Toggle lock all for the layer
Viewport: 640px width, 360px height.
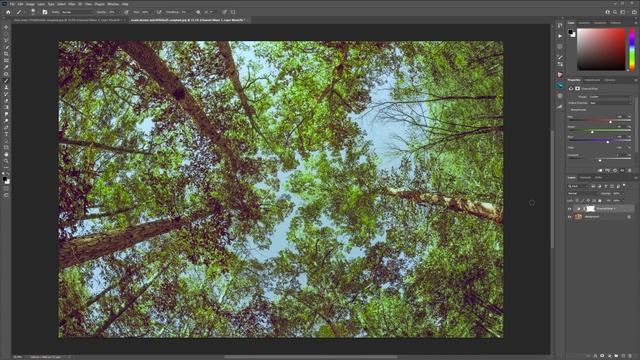click(x=600, y=200)
